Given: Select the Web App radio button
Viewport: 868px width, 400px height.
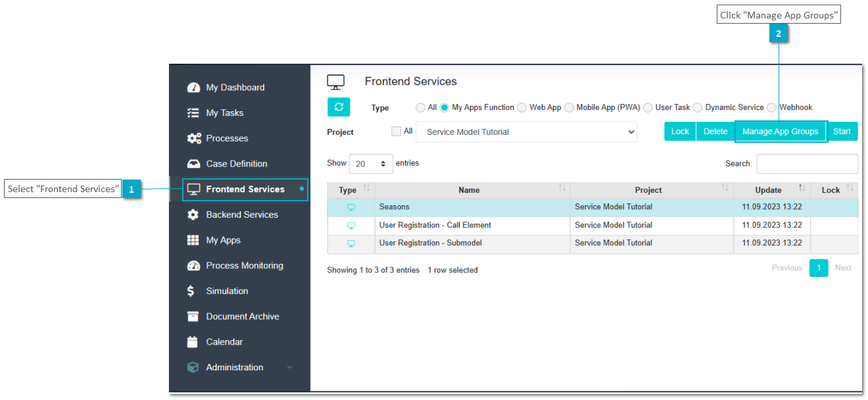Looking at the screenshot, I should (521, 107).
